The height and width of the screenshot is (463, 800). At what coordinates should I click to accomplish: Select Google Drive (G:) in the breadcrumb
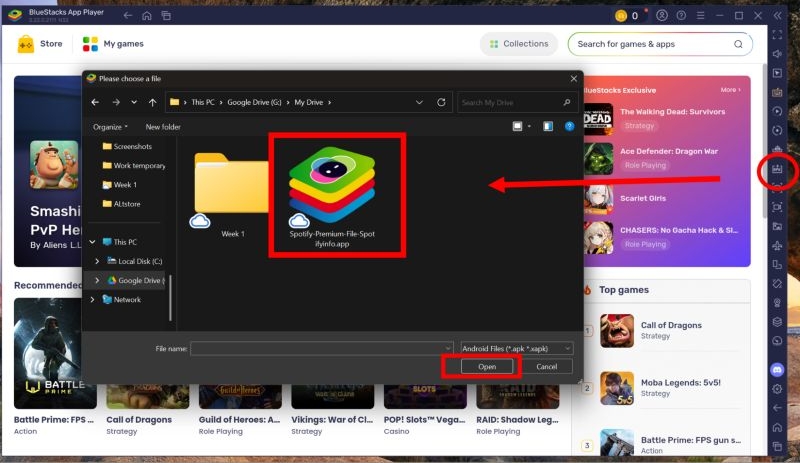click(254, 102)
